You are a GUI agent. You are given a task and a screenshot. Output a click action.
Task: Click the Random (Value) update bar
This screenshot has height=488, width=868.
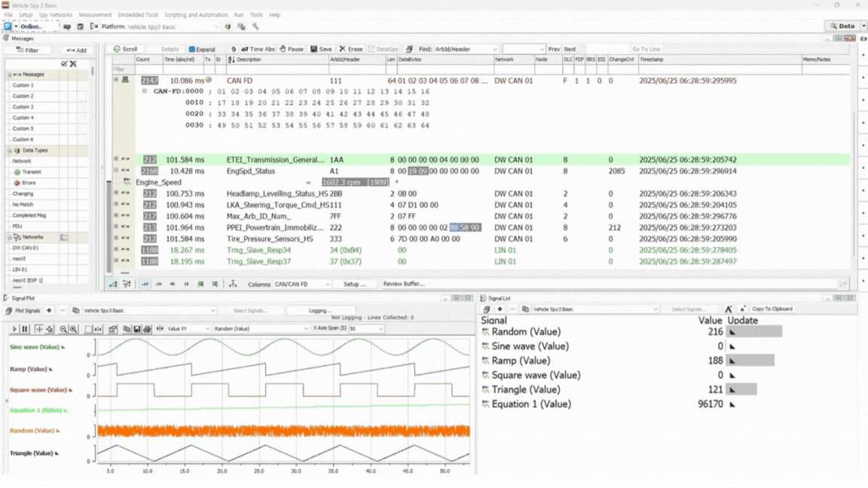pyautogui.click(x=754, y=332)
